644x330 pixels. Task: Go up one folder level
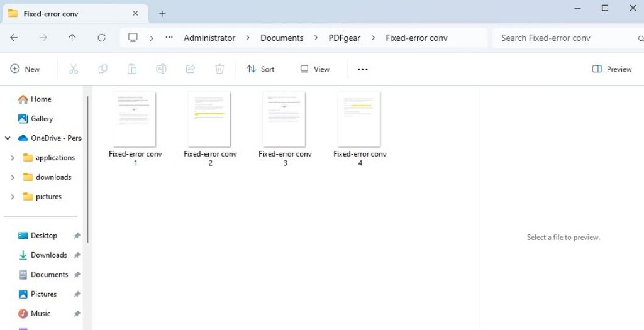point(72,38)
